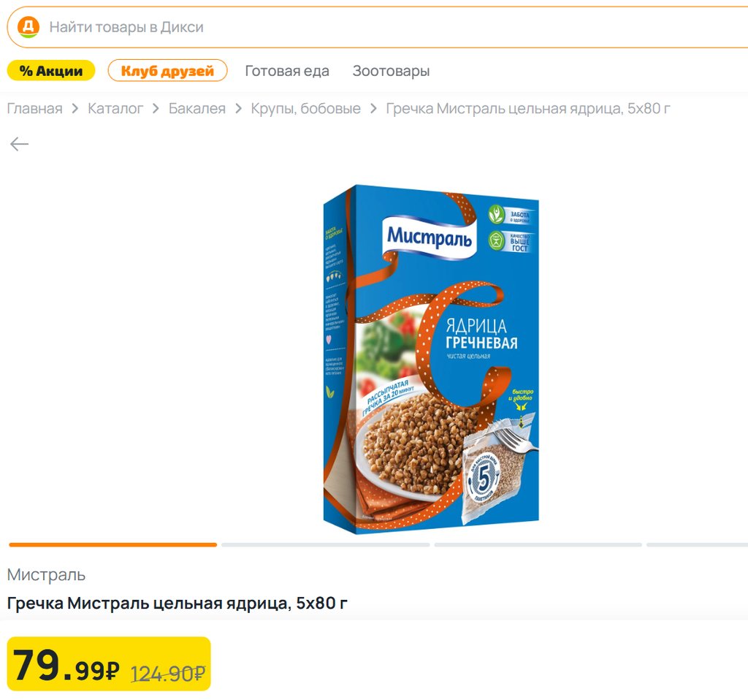This screenshot has height=700, width=748.
Task: Switch to the second gallery image indicator
Action: 325,544
